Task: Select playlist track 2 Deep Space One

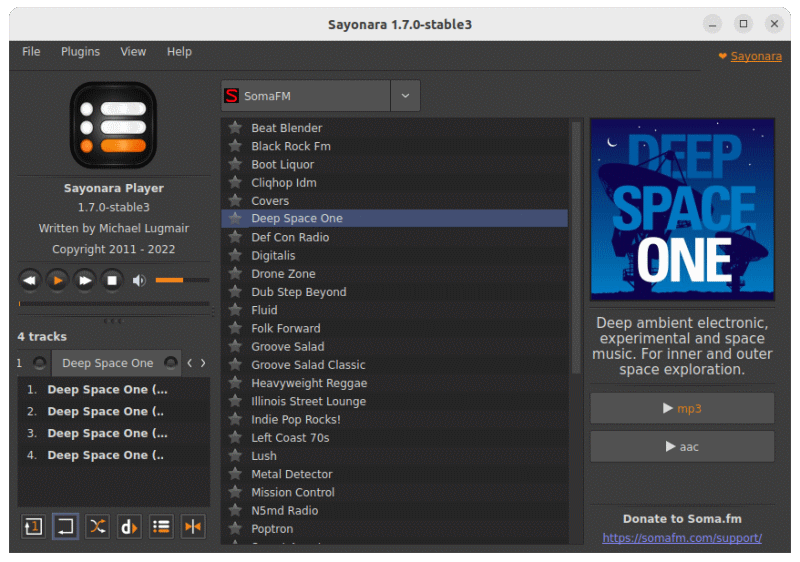Action: (x=114, y=411)
